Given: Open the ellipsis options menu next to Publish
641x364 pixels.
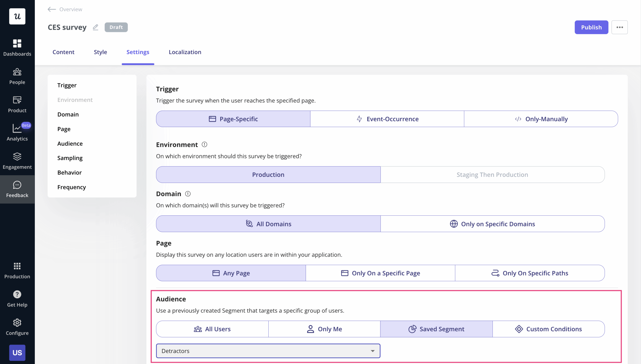Looking at the screenshot, I should (x=620, y=27).
